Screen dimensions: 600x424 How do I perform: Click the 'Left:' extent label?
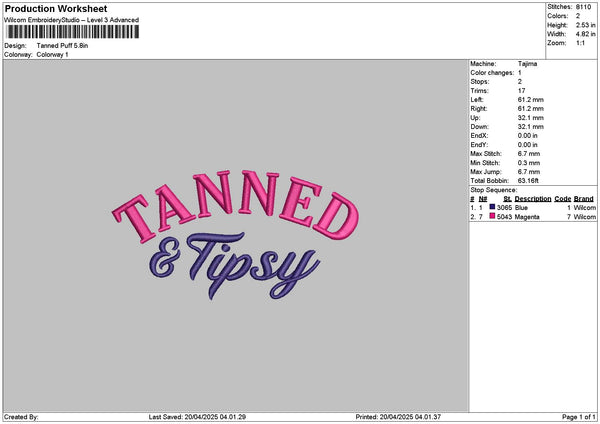tap(477, 100)
